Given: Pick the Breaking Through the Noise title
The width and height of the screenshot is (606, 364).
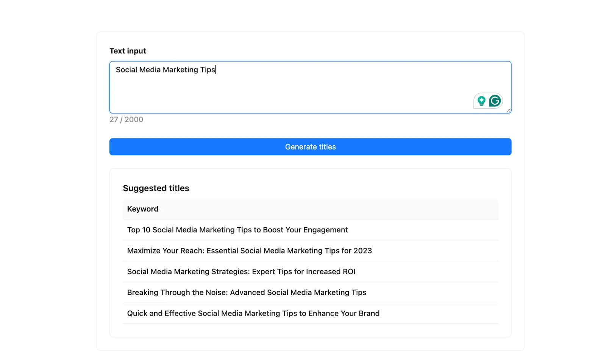Looking at the screenshot, I should pyautogui.click(x=247, y=292).
